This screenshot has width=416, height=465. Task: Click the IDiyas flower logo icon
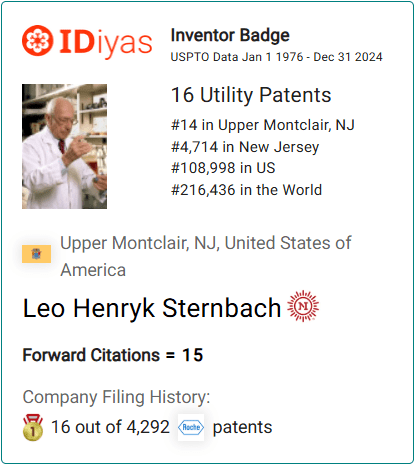38,40
